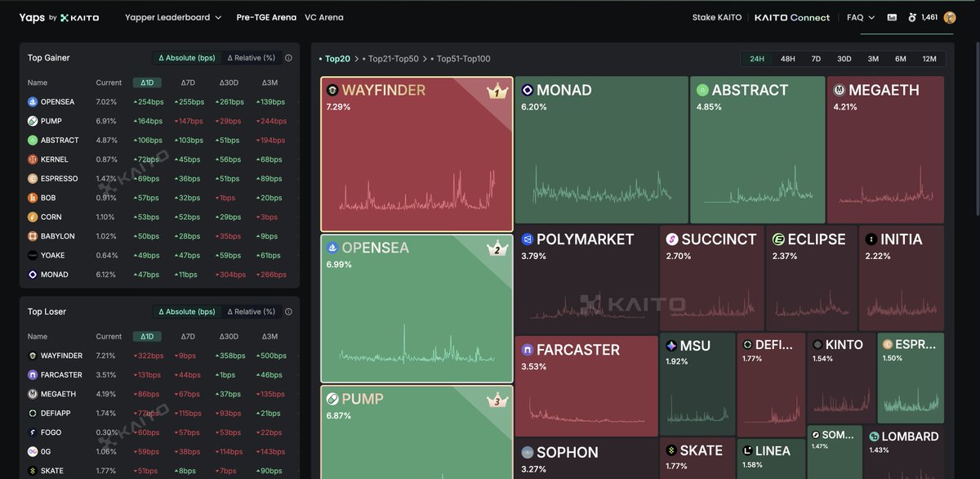Open the LOMBARD treemap tile
Screen dimensions: 980x479
[x=905, y=453]
